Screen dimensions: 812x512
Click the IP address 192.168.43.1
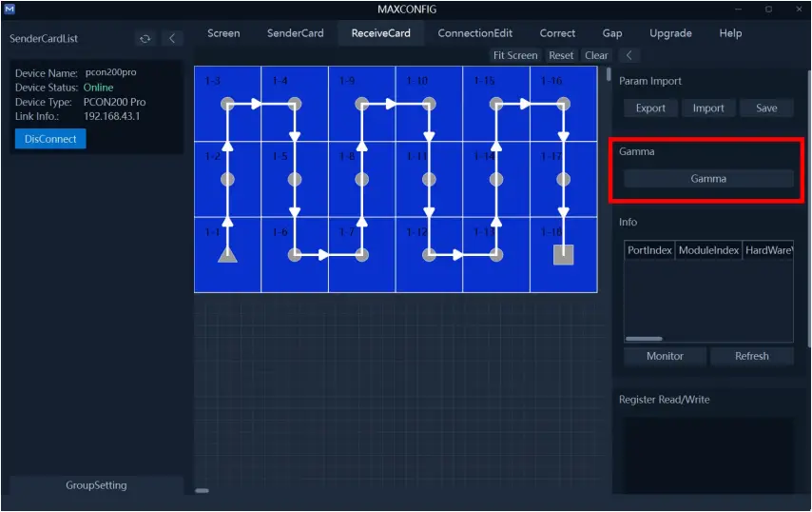(112, 117)
